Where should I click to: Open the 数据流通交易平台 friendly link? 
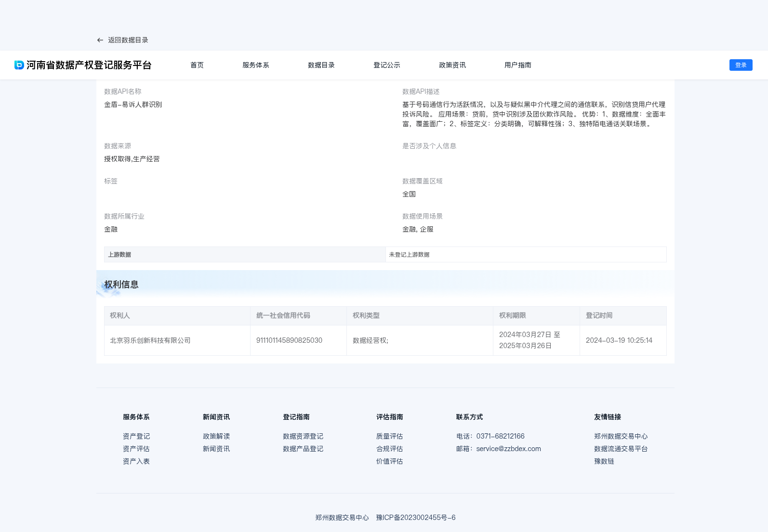coord(621,449)
